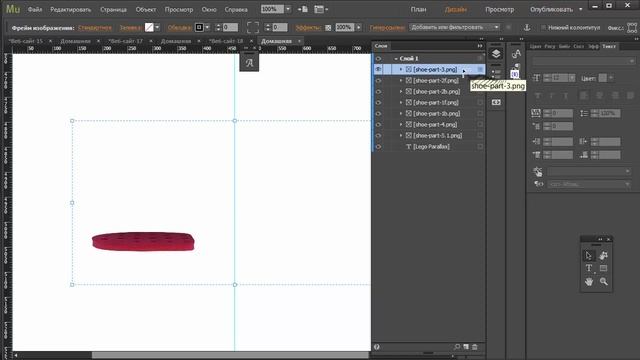Toggle visibility of the Слой 1 layer
Screen dimensions: 640x360
[378, 58]
